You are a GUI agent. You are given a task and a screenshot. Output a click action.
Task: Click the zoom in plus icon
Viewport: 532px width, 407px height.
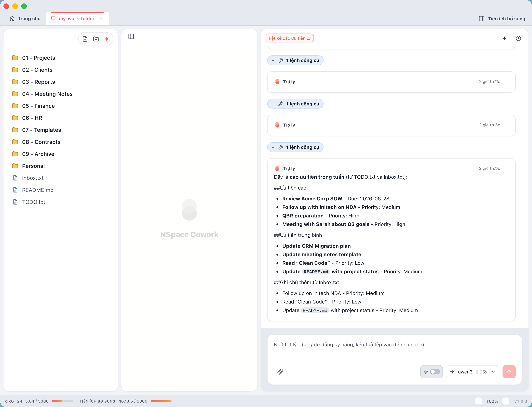[506, 401]
